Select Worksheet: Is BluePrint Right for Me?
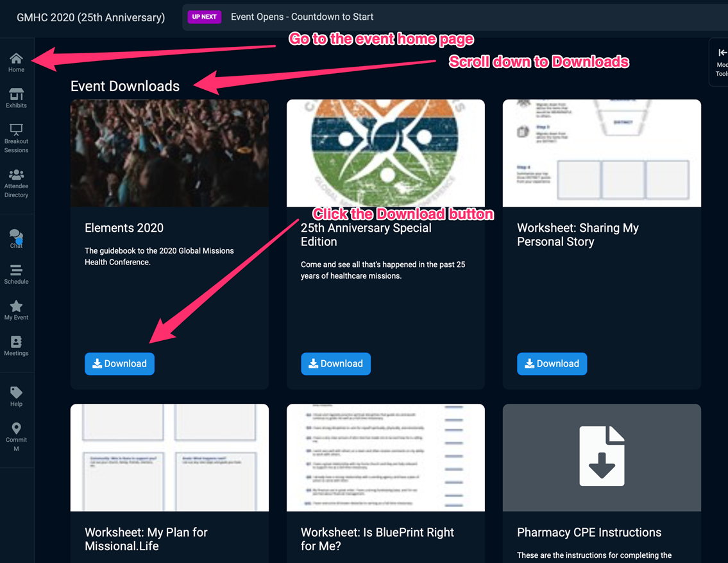728x563 pixels. click(377, 539)
